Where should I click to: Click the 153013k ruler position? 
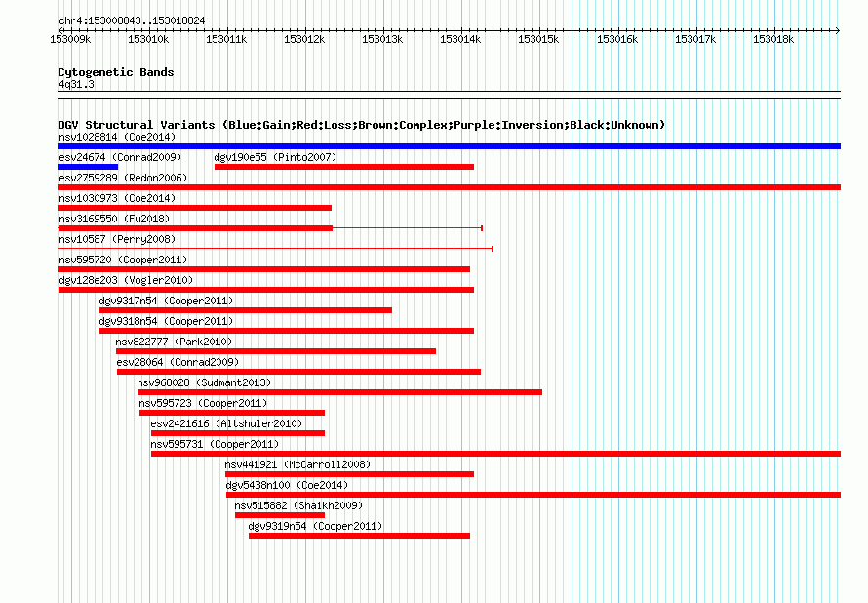click(x=382, y=39)
